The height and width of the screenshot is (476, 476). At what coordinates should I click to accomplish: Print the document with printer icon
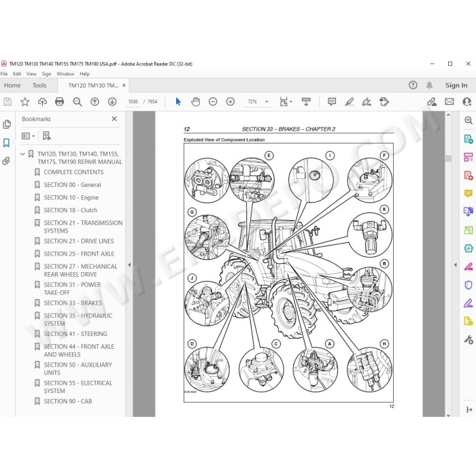[60, 102]
